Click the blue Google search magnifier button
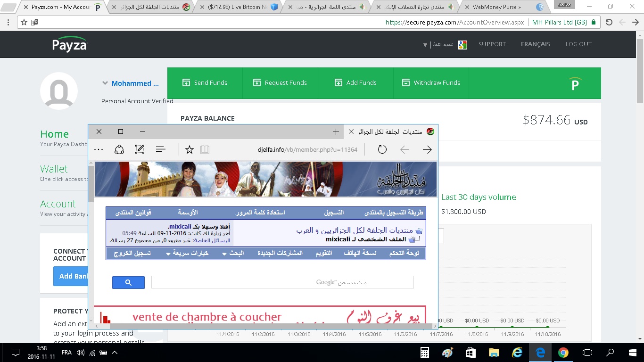 tap(128, 282)
